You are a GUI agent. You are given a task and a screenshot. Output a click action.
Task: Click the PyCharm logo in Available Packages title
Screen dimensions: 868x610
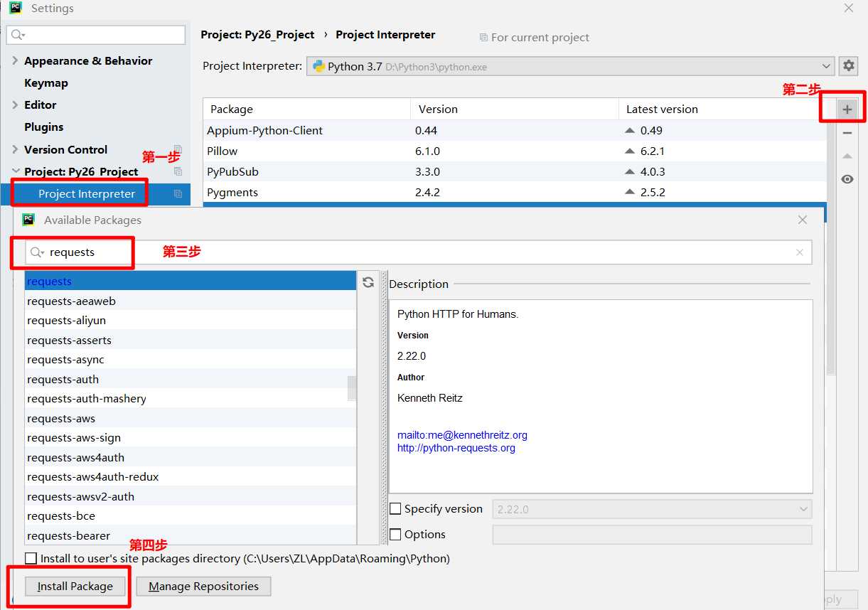coord(28,220)
